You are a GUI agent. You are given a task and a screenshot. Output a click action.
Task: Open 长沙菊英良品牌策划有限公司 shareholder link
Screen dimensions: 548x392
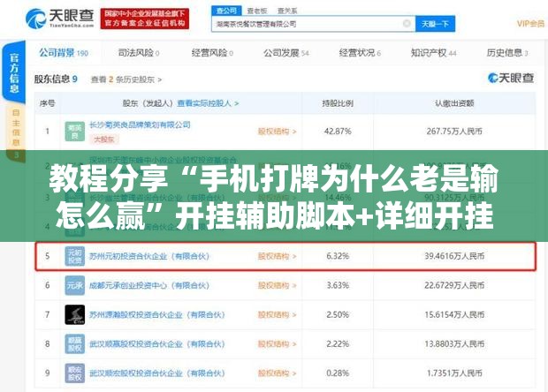tap(140, 124)
